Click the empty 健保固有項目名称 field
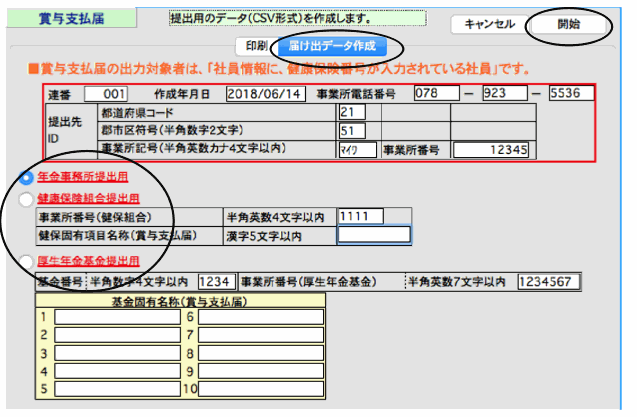The width and height of the screenshot is (637, 417). 373,235
